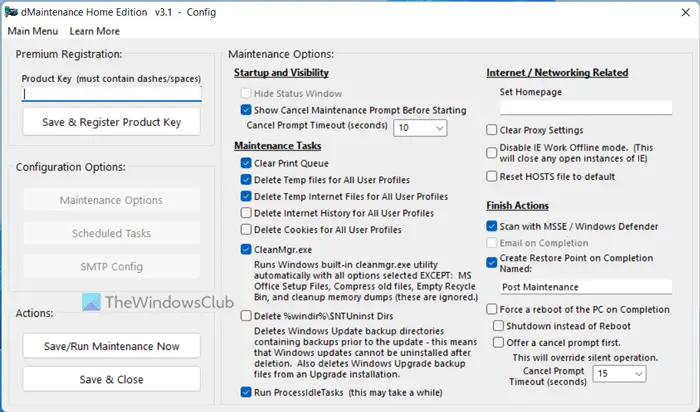
Task: Click the Internet / Networking Related heading
Action: click(x=557, y=73)
